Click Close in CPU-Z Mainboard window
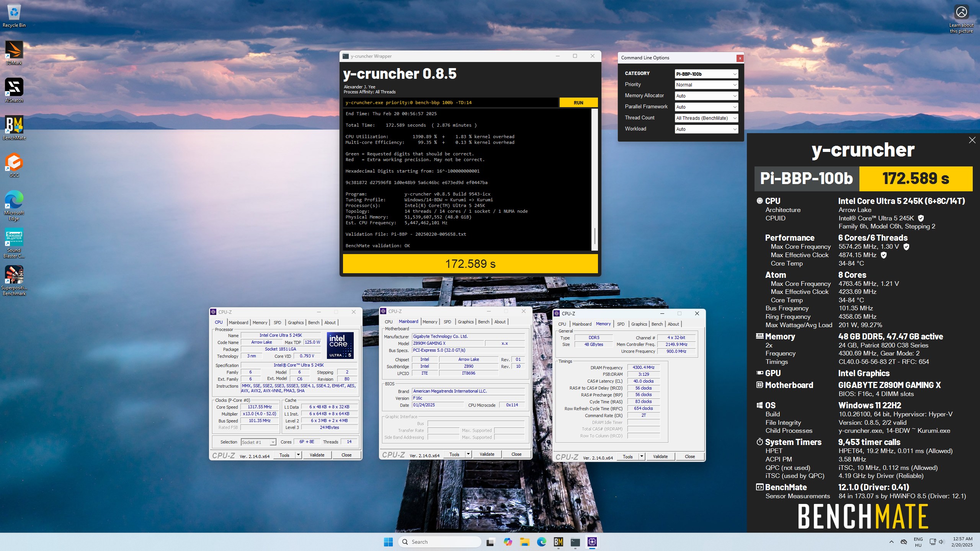980x551 pixels. tap(516, 454)
